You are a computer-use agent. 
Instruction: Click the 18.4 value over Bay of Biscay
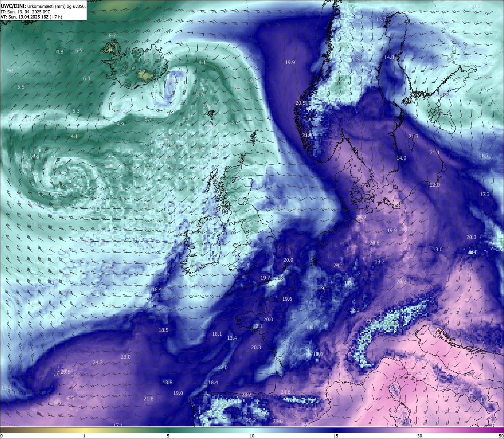click(213, 382)
